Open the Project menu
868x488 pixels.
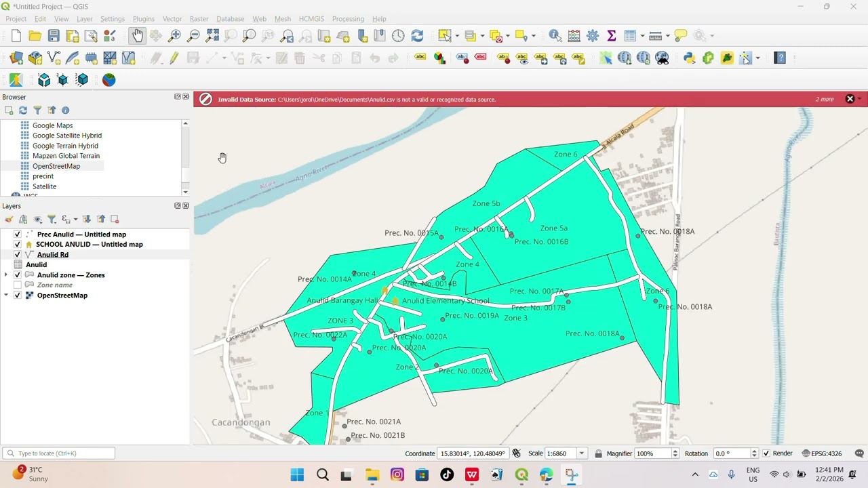[x=16, y=19]
